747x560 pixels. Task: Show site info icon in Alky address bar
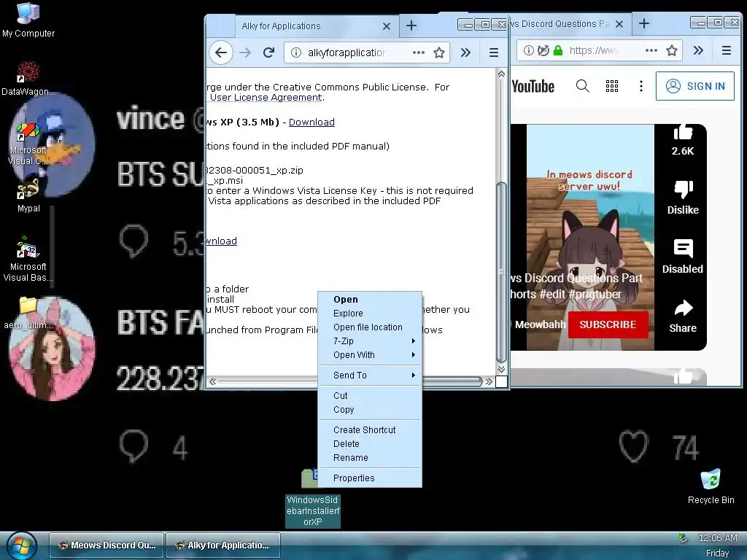click(x=296, y=52)
